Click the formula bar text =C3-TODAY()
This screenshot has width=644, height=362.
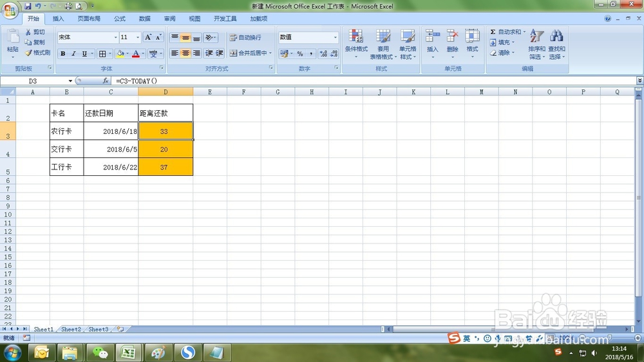137,81
